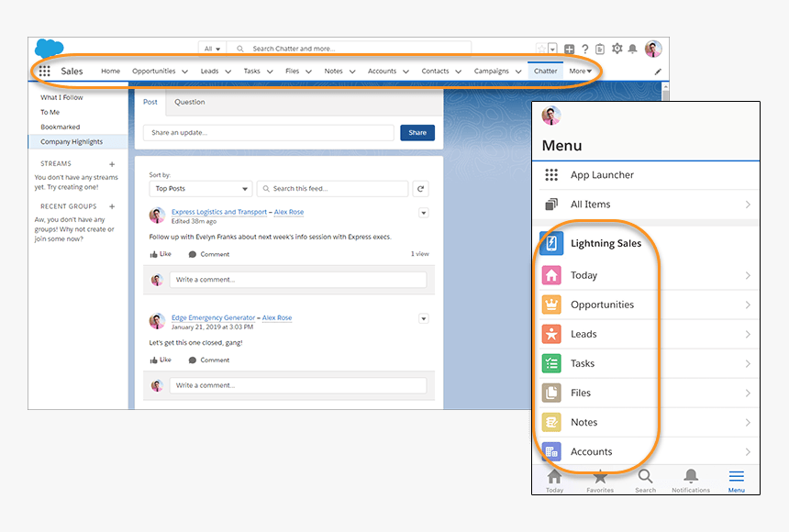Image resolution: width=789 pixels, height=532 pixels.
Task: Like the Express Logistics post
Action: pyautogui.click(x=161, y=254)
